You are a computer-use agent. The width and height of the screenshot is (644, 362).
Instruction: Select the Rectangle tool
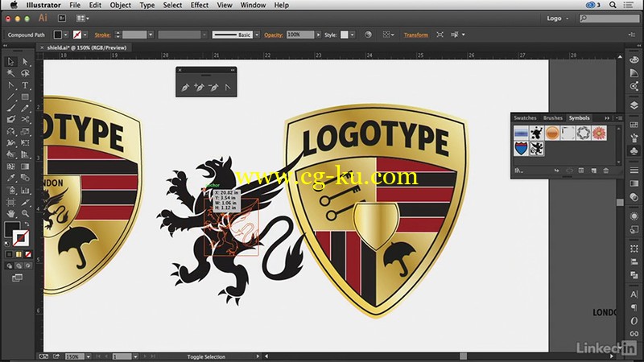[x=25, y=97]
